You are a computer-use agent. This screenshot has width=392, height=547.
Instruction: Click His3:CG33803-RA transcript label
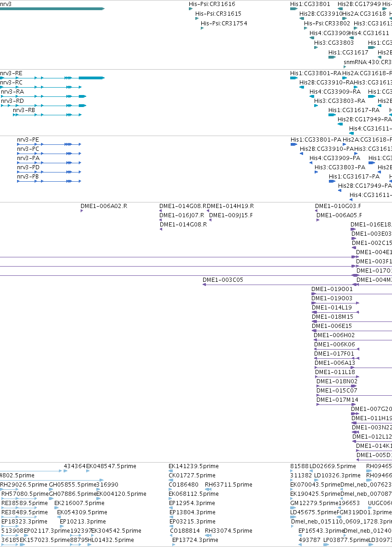(340, 101)
